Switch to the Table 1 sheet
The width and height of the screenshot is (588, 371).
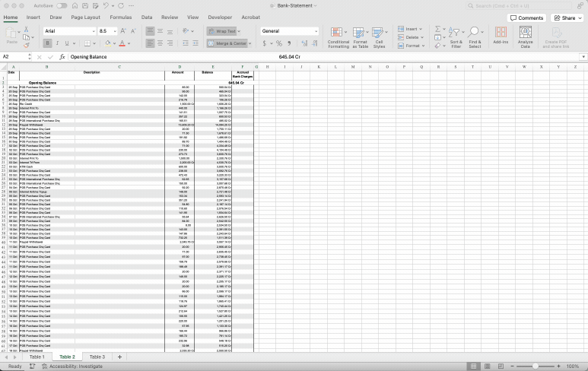tap(37, 357)
